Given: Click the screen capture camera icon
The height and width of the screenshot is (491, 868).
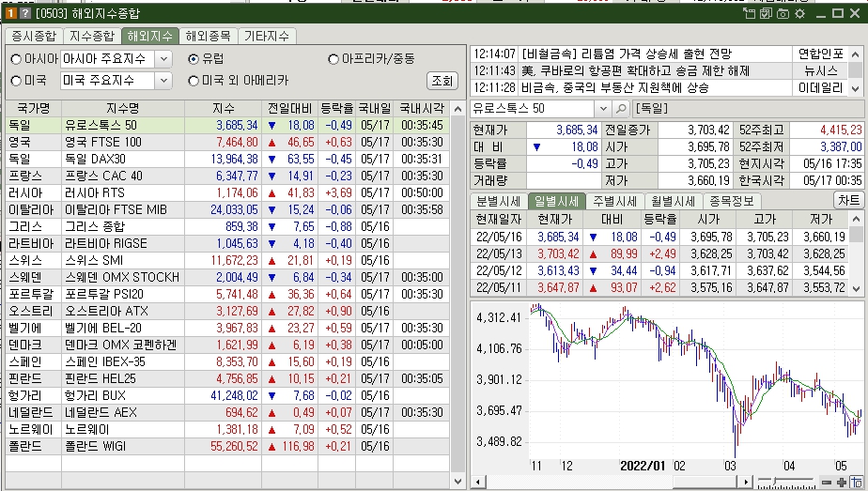Looking at the screenshot, I should click(783, 13).
